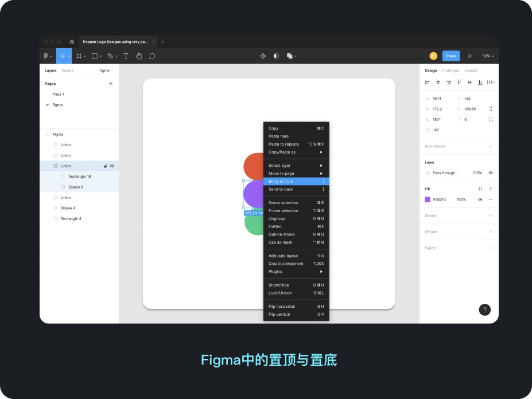Image resolution: width=532 pixels, height=399 pixels.
Task: Click the create component icon in top toolbar
Action: 263,56
